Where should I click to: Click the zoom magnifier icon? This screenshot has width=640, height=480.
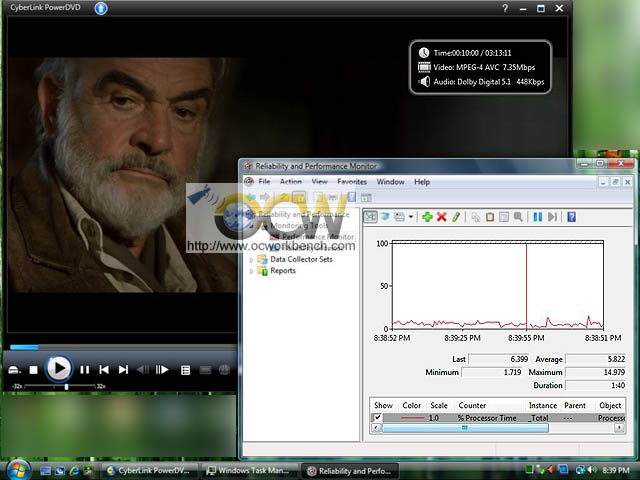click(x=518, y=217)
